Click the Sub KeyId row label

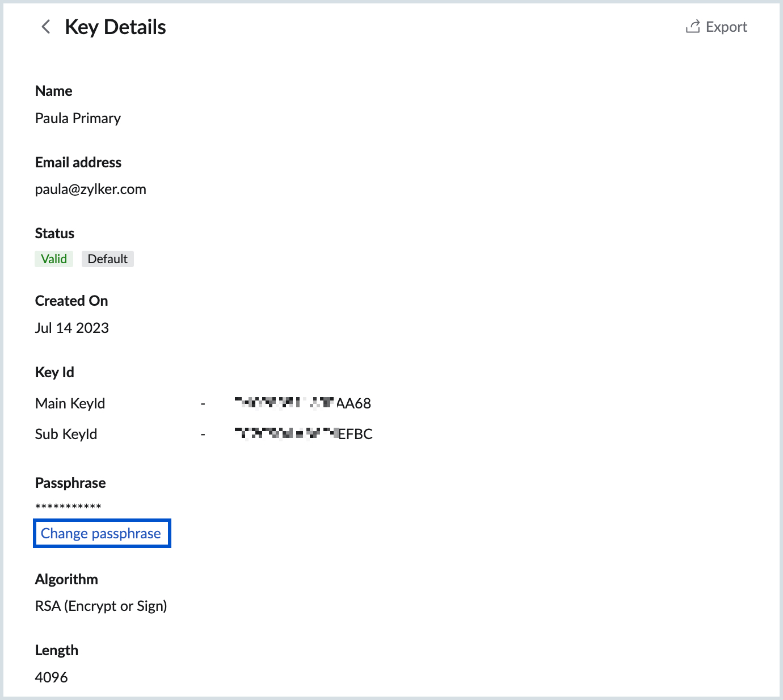pyautogui.click(x=66, y=434)
